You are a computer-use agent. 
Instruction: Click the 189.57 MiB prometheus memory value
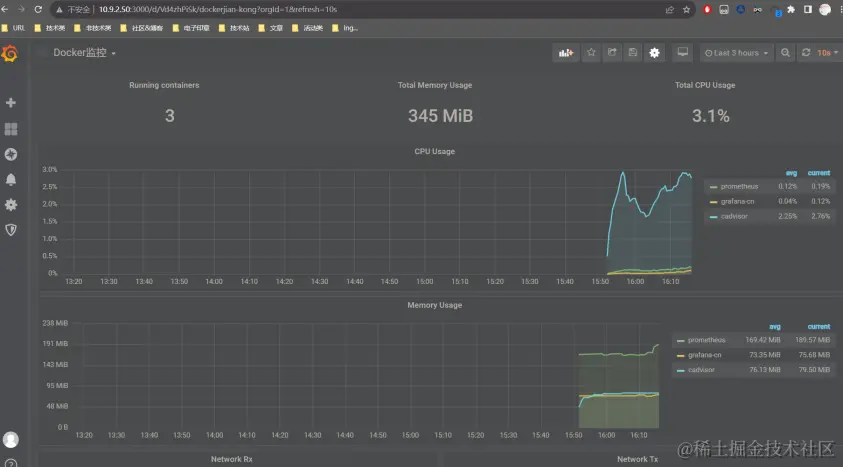pos(812,340)
